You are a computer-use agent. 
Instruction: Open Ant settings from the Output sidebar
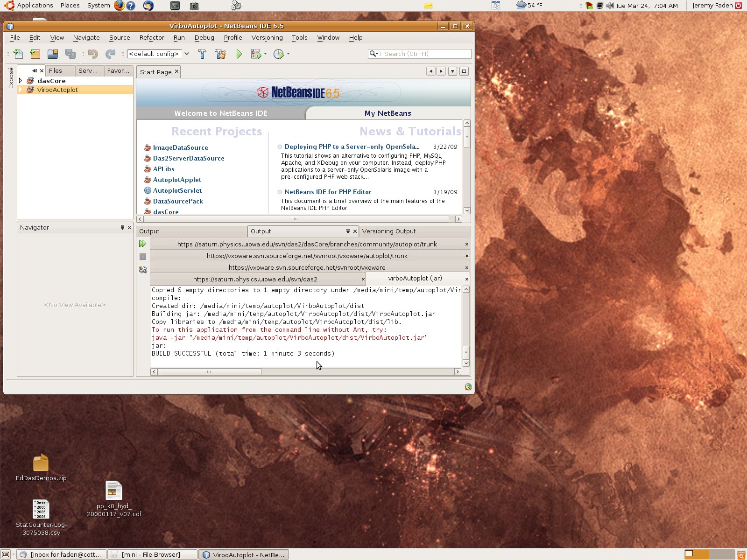142,269
